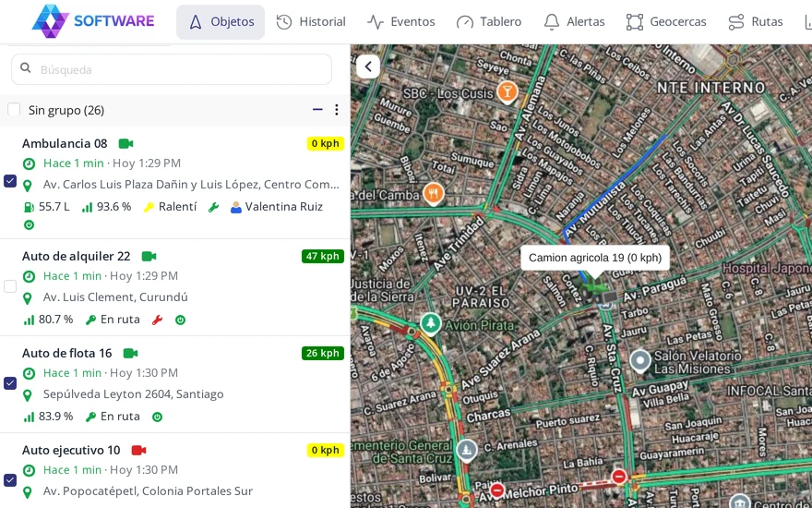Click the 0 kph badge of Ambulancia 08

click(x=326, y=143)
